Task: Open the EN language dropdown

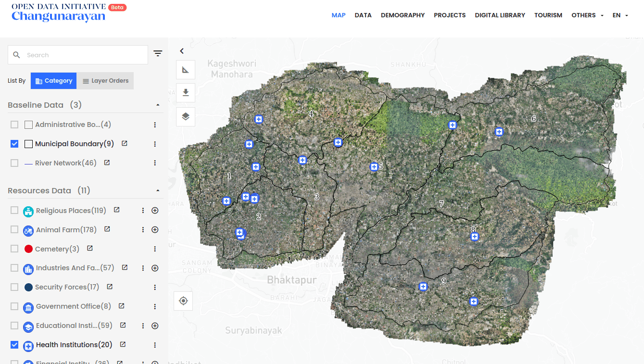Action: pyautogui.click(x=620, y=15)
